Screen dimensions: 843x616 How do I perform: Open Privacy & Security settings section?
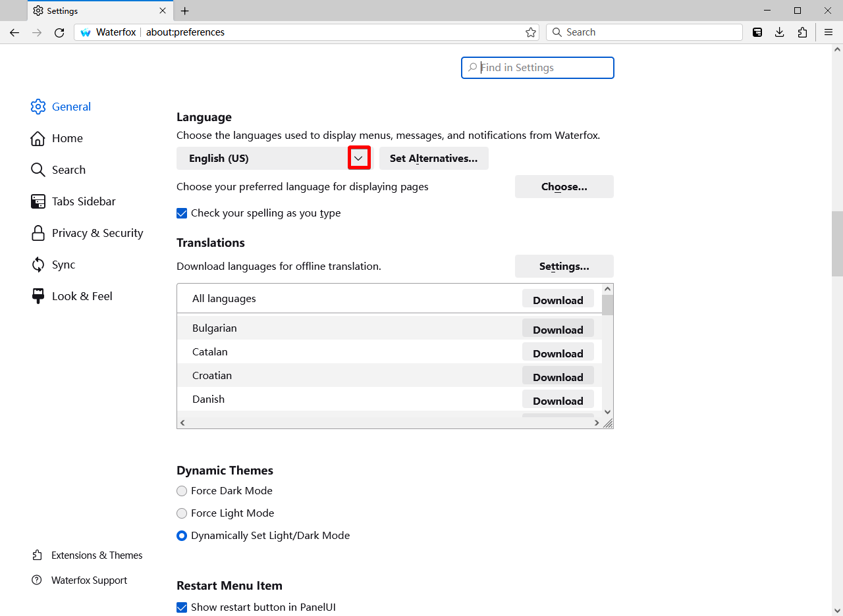coord(97,233)
